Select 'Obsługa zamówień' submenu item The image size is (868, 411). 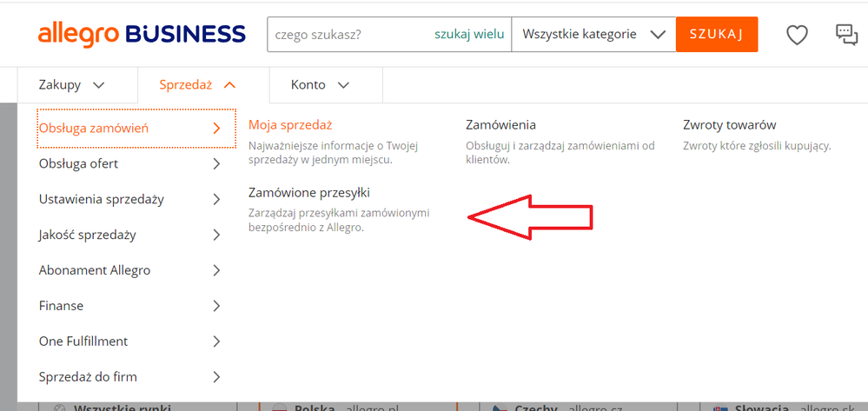click(x=136, y=129)
